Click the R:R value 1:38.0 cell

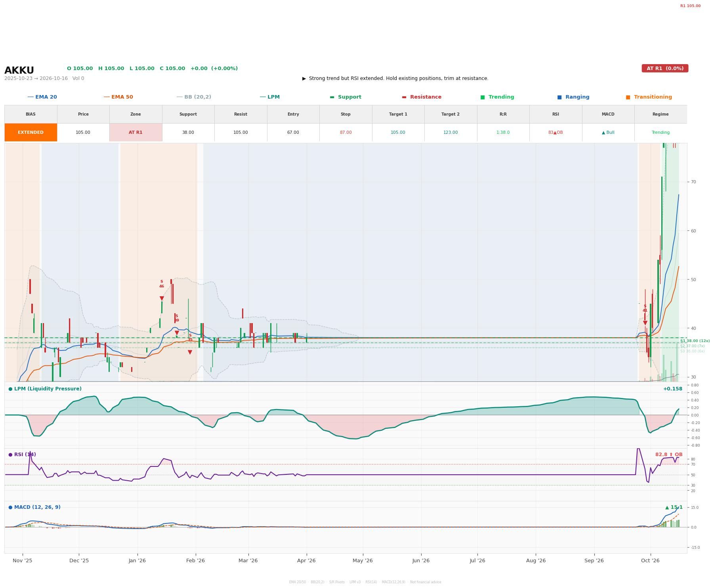[503, 132]
